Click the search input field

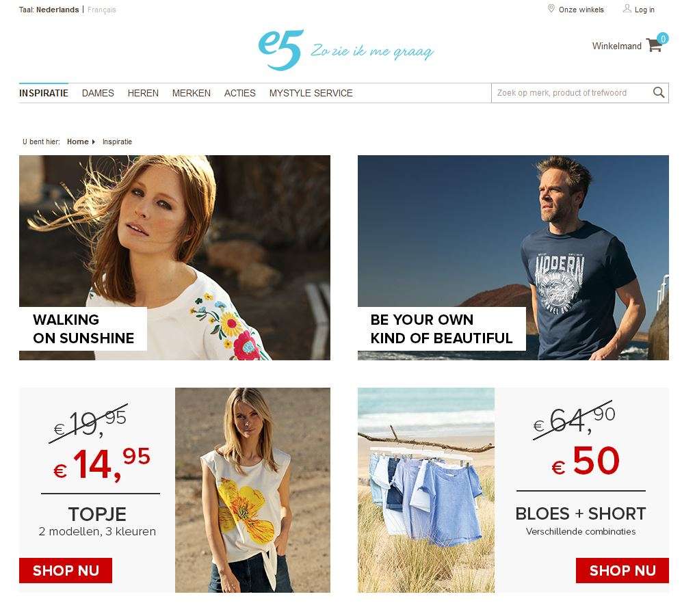[571, 92]
